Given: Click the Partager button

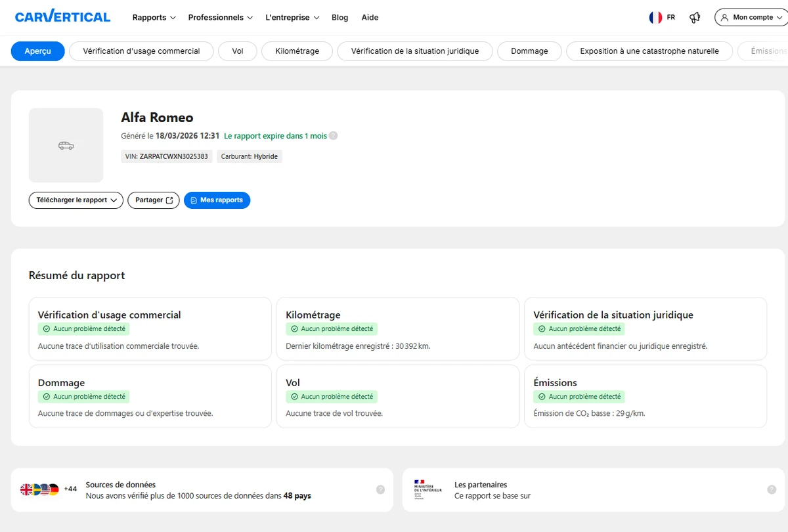Looking at the screenshot, I should click(154, 200).
